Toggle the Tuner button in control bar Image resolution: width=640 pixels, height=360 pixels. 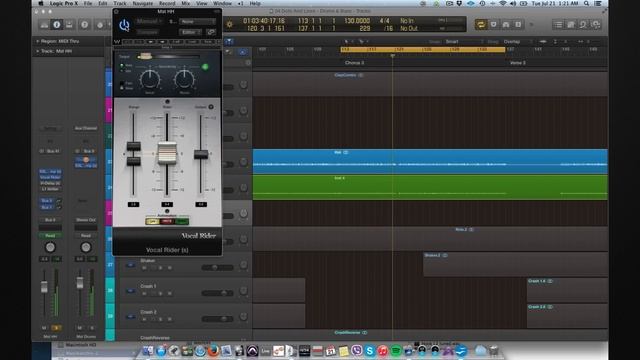[x=506, y=24]
